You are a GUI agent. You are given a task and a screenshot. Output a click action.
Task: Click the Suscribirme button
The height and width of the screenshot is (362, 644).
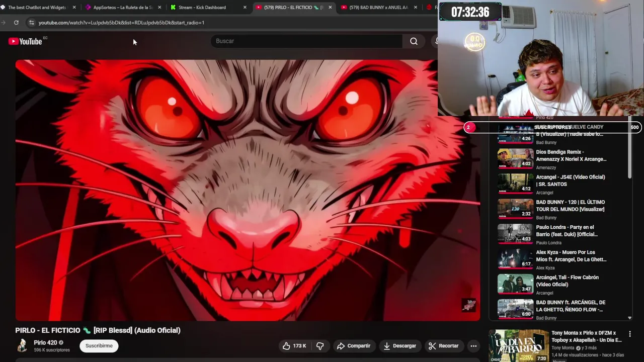99,346
